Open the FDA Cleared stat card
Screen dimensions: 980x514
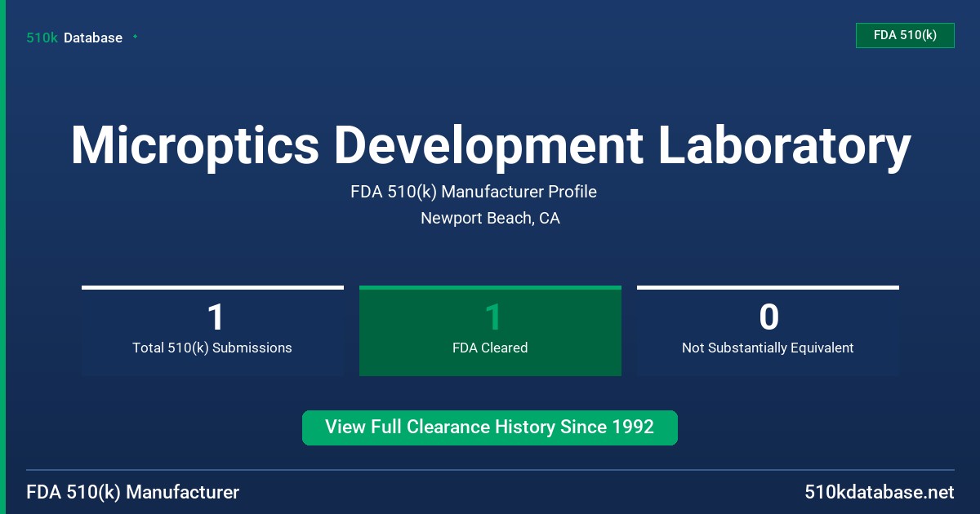490,330
